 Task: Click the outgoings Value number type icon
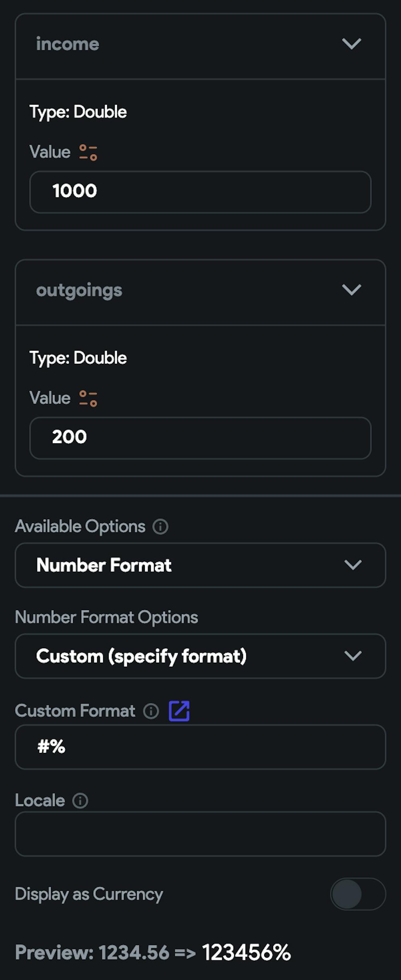(x=87, y=398)
